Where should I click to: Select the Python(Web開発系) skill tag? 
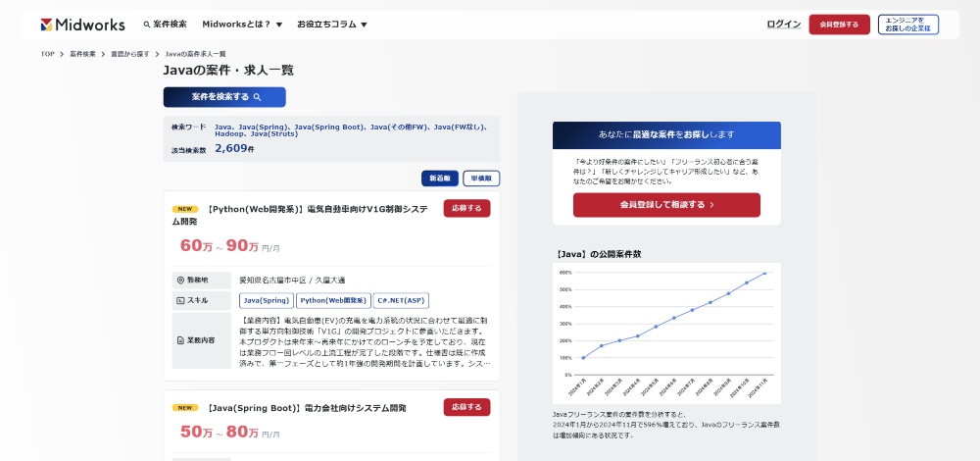[x=334, y=300]
